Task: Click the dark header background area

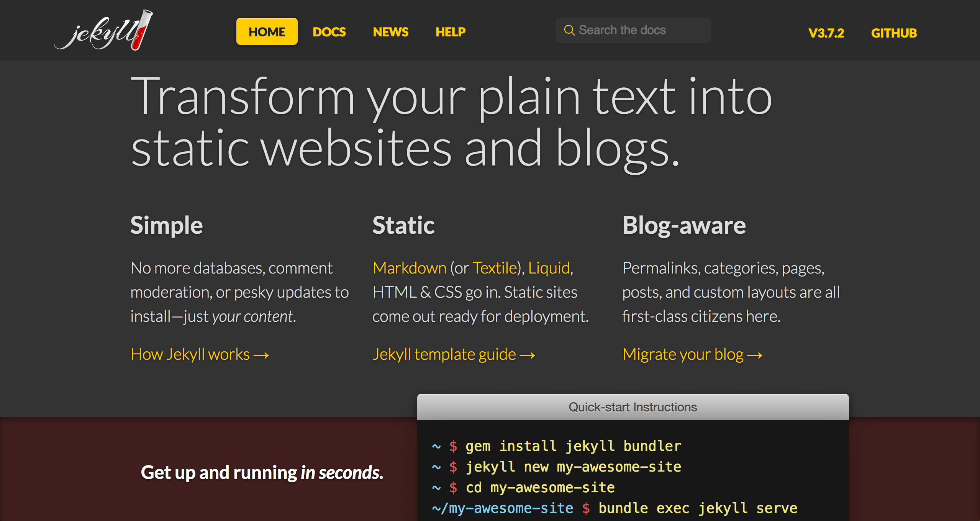Action: [x=490, y=30]
